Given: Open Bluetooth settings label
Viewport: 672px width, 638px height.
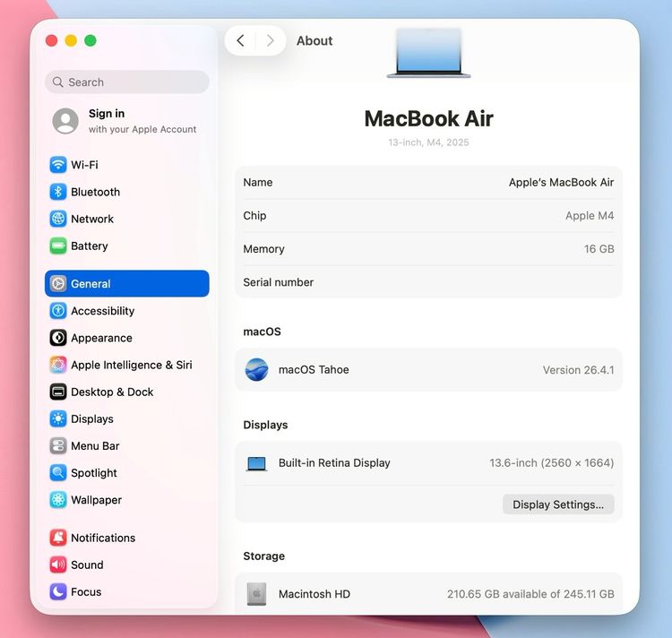Looking at the screenshot, I should click(95, 192).
